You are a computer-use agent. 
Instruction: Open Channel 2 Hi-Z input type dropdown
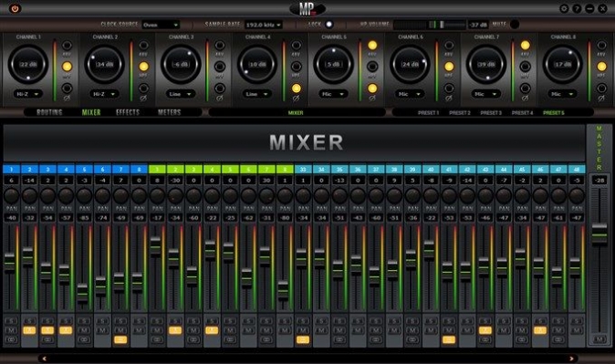pyautogui.click(x=104, y=94)
